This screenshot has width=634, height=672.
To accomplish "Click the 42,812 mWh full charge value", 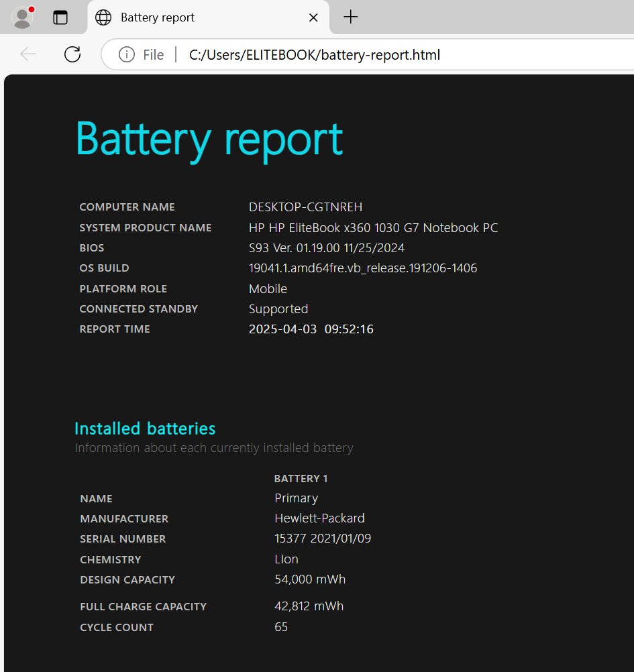I will (x=309, y=606).
